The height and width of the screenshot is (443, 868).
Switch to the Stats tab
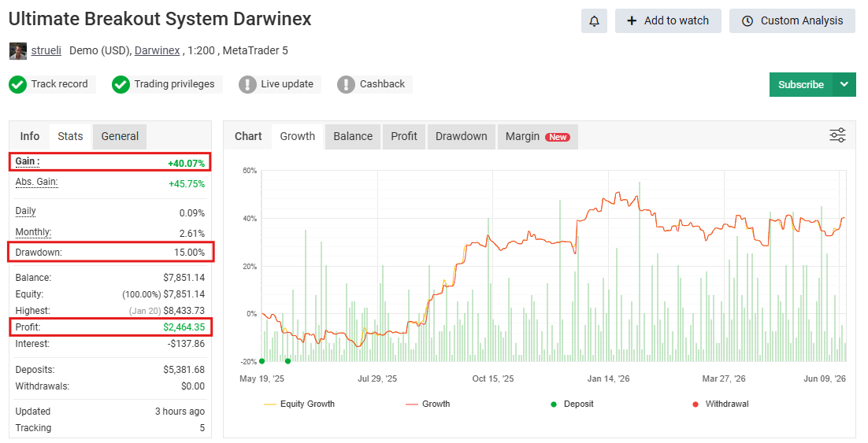(x=70, y=137)
